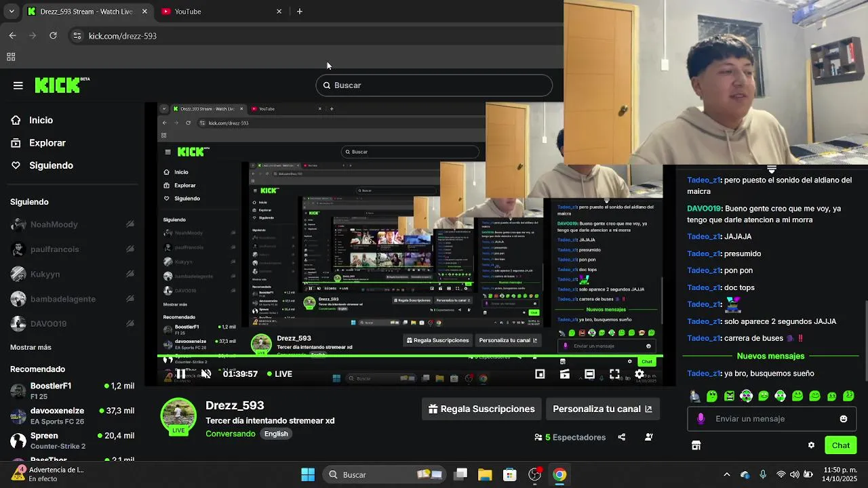Click the Drezz_593 channel name
868x488 pixels.
[235, 405]
